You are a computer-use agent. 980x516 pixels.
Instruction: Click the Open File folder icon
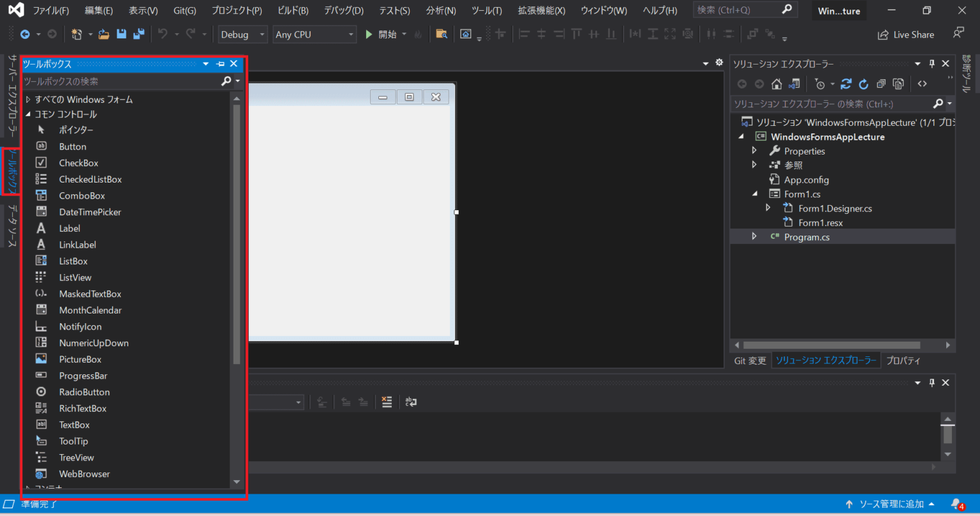point(103,34)
